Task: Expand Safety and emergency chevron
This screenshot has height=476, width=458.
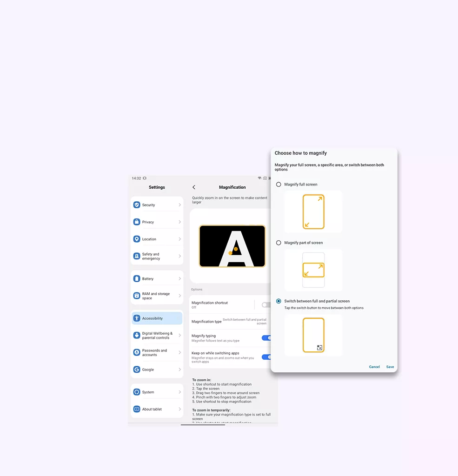Action: (x=179, y=256)
